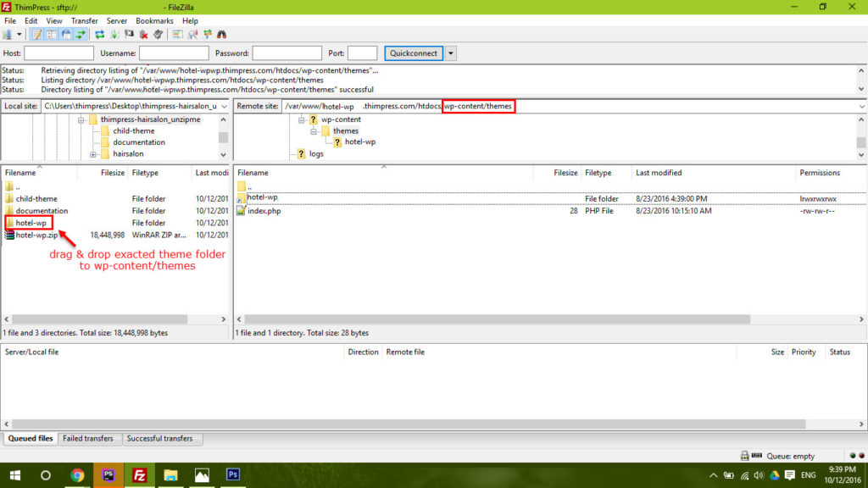The image size is (868, 488).
Task: Expand the wp-content folder in remote tree
Action: tap(301, 121)
